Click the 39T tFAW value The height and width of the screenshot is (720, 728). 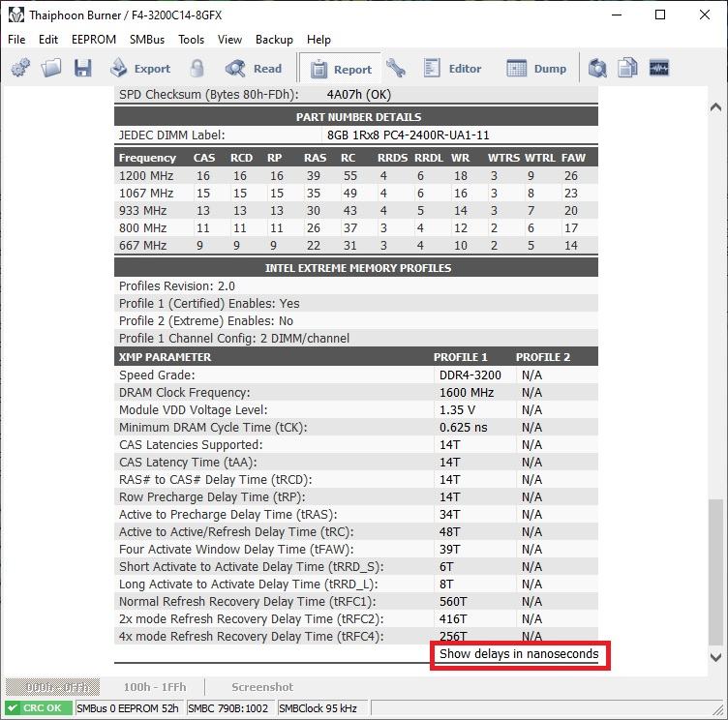point(450,550)
